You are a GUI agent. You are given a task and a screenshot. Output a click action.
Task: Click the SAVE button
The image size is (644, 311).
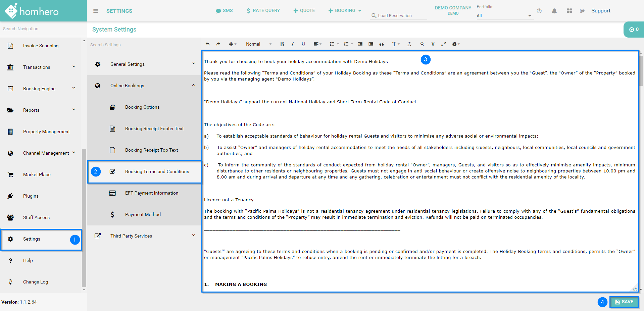click(624, 302)
